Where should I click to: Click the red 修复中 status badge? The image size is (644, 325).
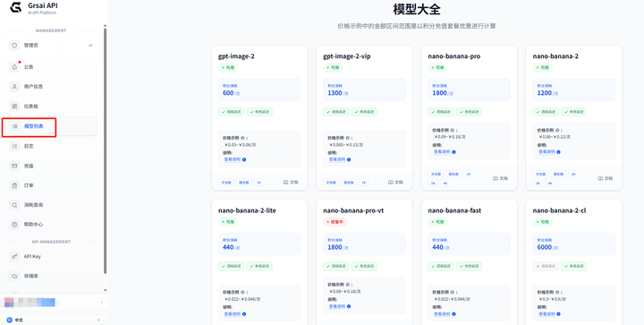tap(335, 222)
